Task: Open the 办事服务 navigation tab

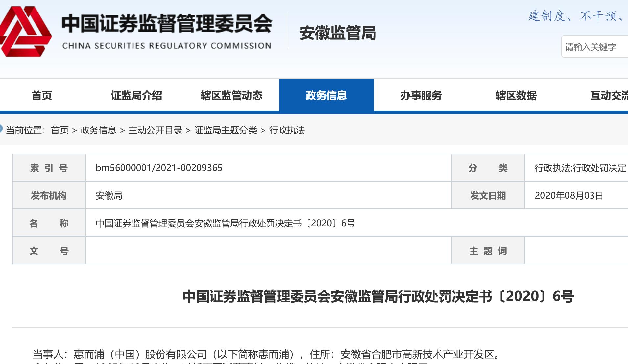Action: coord(421,95)
